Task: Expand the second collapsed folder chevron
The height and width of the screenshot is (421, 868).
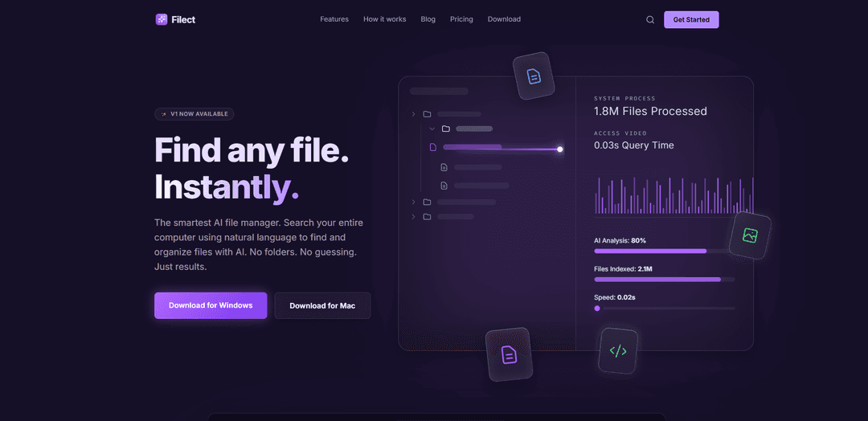Action: tap(413, 202)
